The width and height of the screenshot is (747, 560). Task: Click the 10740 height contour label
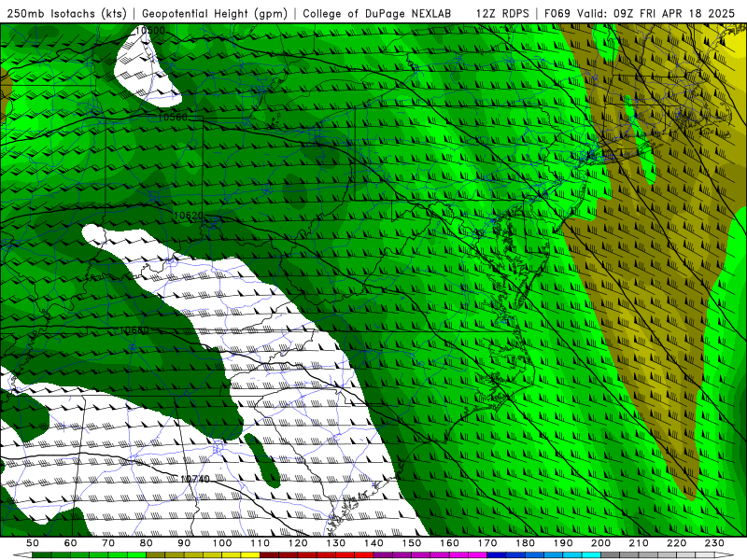coord(195,479)
